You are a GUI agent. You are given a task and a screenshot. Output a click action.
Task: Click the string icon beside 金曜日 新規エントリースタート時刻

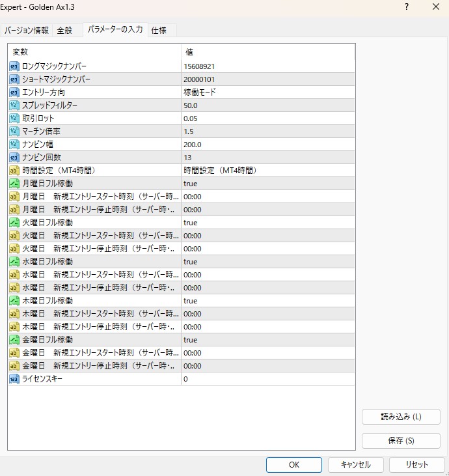click(x=14, y=353)
